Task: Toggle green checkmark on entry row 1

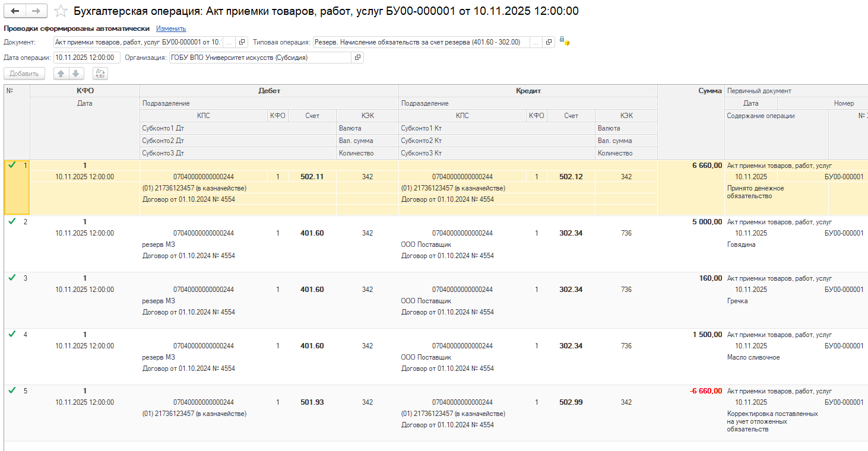Action: coord(12,165)
